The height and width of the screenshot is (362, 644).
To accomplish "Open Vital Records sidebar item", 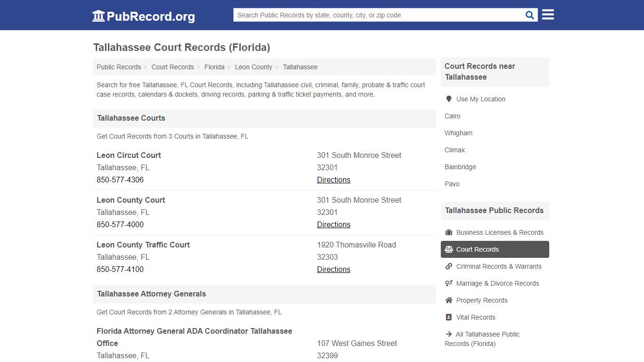I will pyautogui.click(x=495, y=317).
